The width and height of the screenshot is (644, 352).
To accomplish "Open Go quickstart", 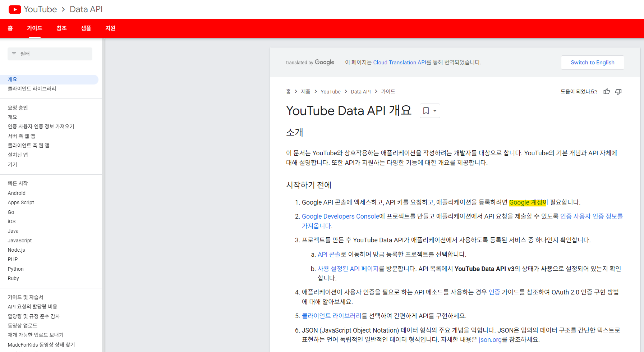I will point(11,212).
